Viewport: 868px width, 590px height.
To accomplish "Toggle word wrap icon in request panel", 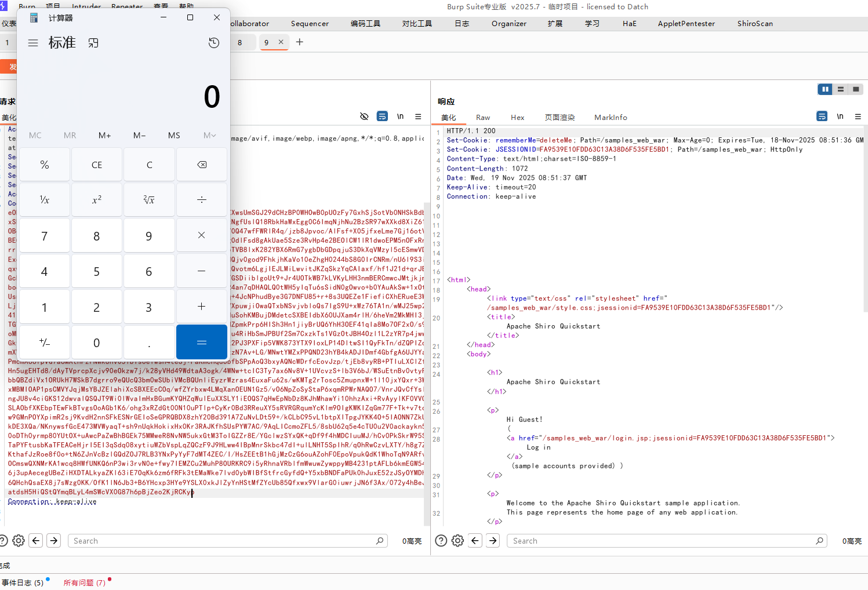I will tap(382, 116).
